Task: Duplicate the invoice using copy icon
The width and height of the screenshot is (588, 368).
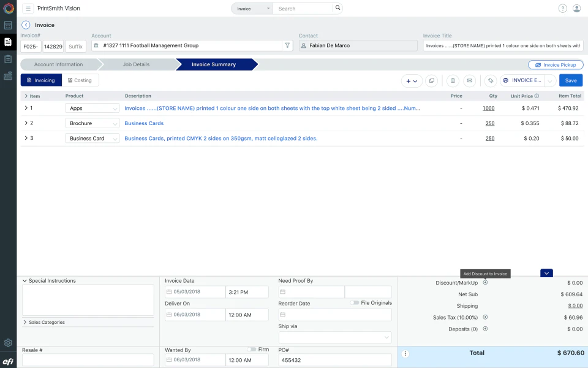Action: coord(431,80)
